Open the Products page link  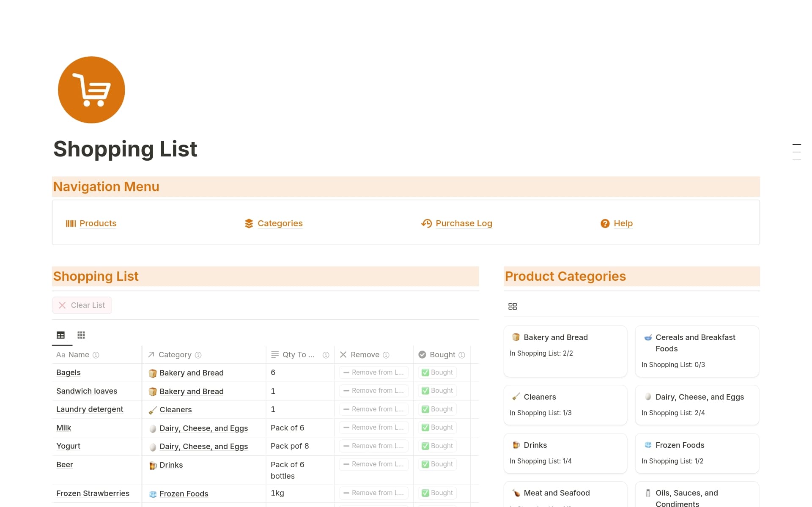point(98,223)
